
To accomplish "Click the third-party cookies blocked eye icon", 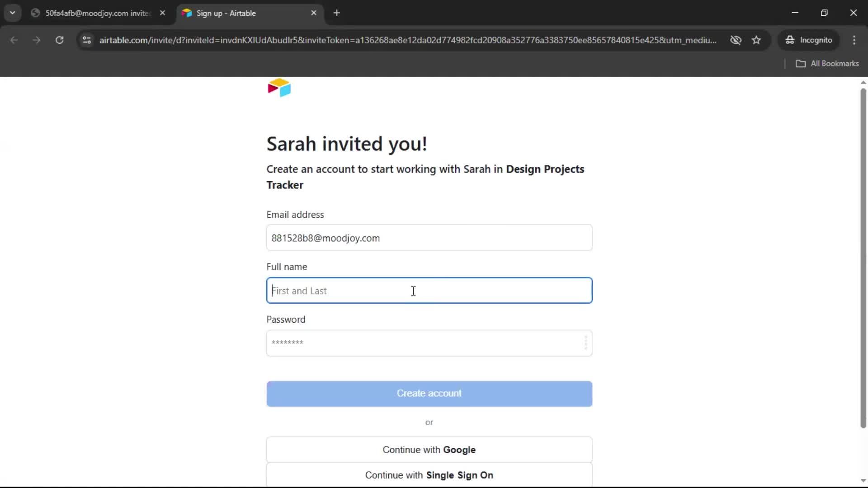I will click(x=736, y=40).
